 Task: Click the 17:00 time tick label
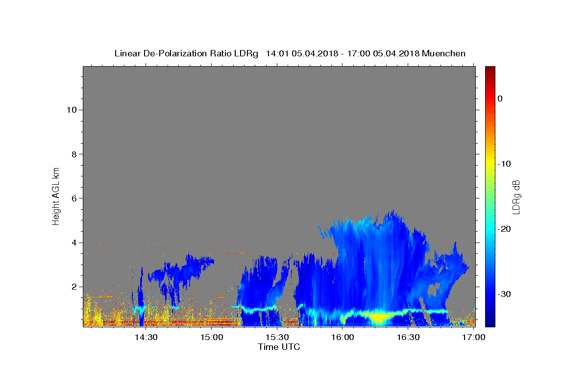(474, 338)
